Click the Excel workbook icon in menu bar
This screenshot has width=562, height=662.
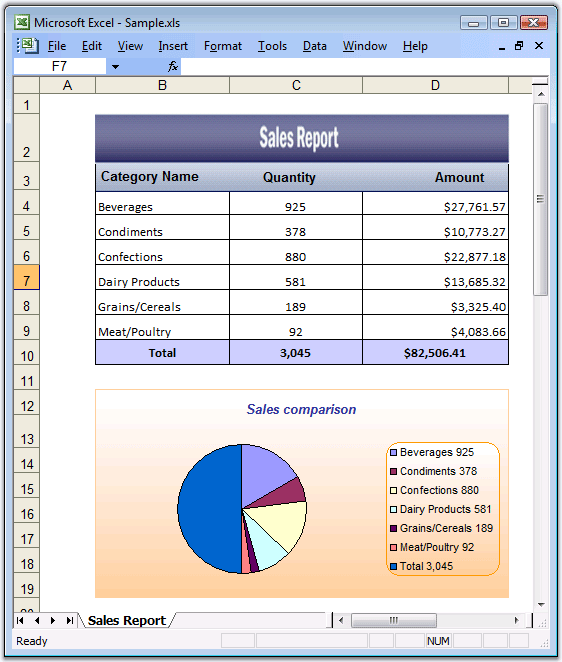(28, 45)
